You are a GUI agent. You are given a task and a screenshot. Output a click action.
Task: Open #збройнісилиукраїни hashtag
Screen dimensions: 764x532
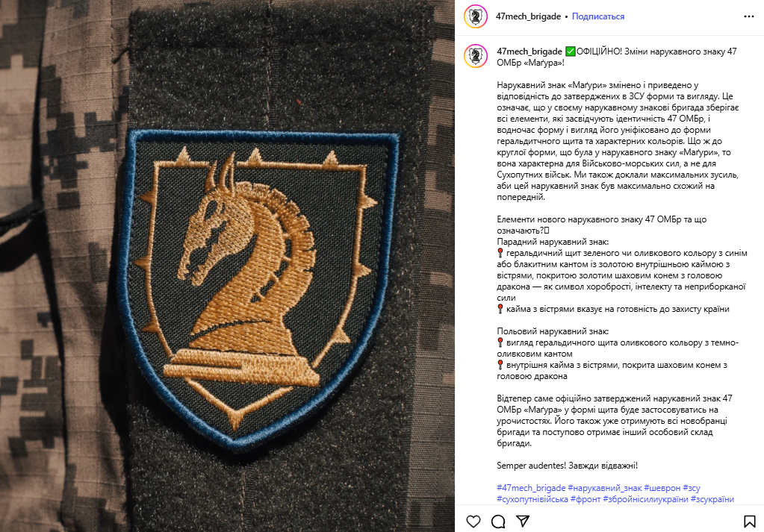pyautogui.click(x=645, y=499)
